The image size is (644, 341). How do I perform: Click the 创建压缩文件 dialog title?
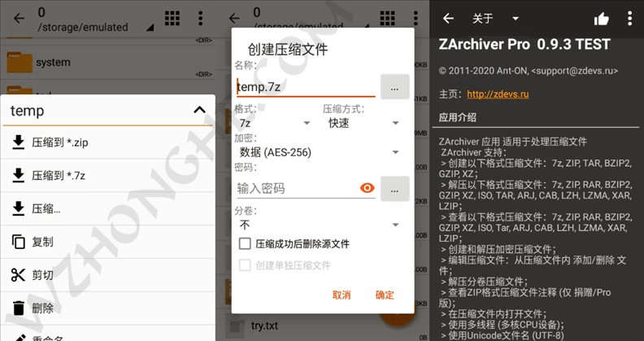[288, 50]
